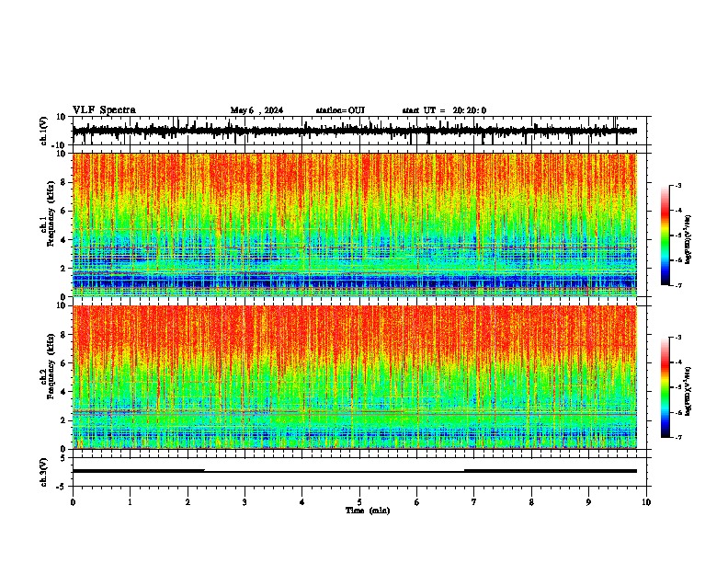
Task: Click the ch.1 spectrogram panel
Action: 354,224
